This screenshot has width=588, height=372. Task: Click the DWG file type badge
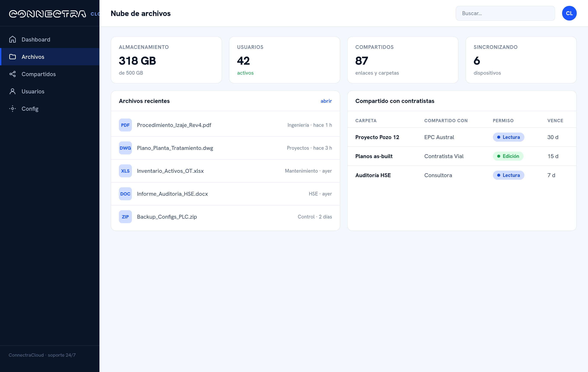click(125, 148)
